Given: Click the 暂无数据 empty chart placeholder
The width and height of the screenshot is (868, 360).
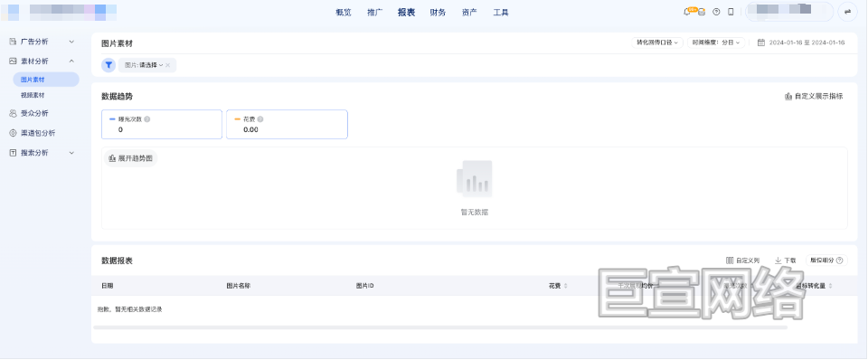Looking at the screenshot, I should pos(475,188).
